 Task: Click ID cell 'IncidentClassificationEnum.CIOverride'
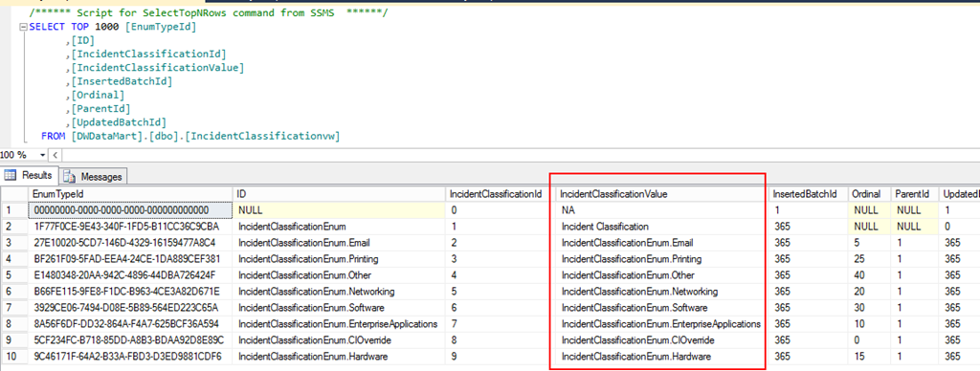(x=340, y=340)
